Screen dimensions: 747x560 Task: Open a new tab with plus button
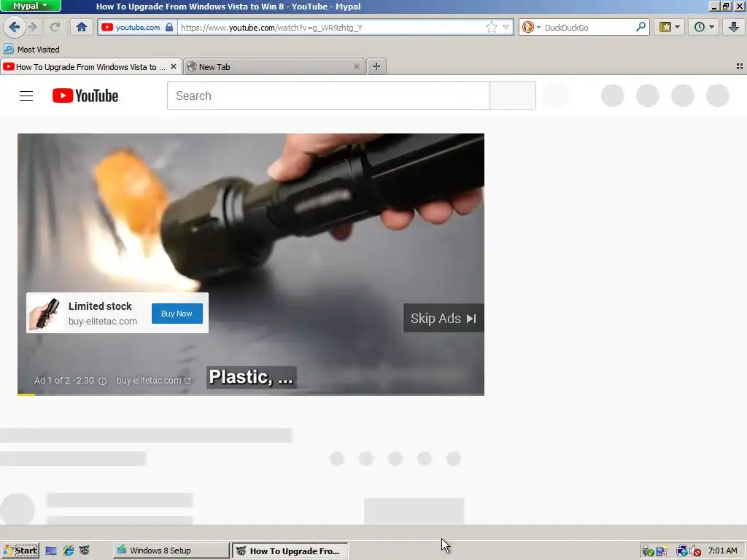point(376,66)
